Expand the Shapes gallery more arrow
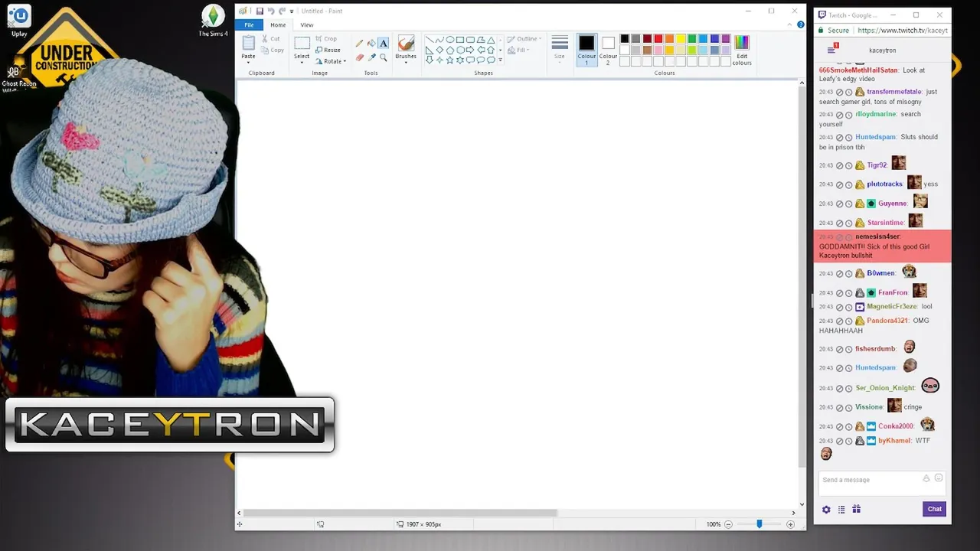 tap(501, 60)
